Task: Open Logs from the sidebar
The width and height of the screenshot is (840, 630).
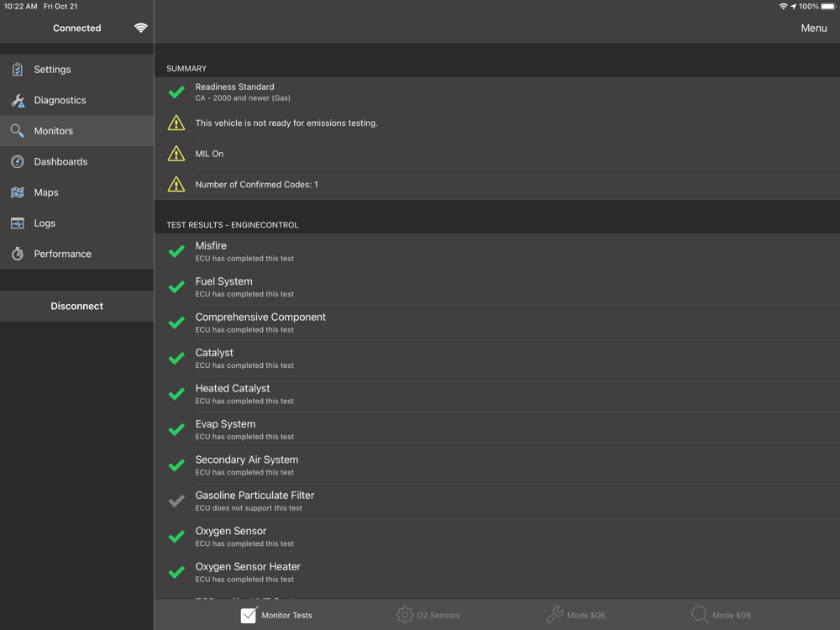Action: [x=77, y=223]
